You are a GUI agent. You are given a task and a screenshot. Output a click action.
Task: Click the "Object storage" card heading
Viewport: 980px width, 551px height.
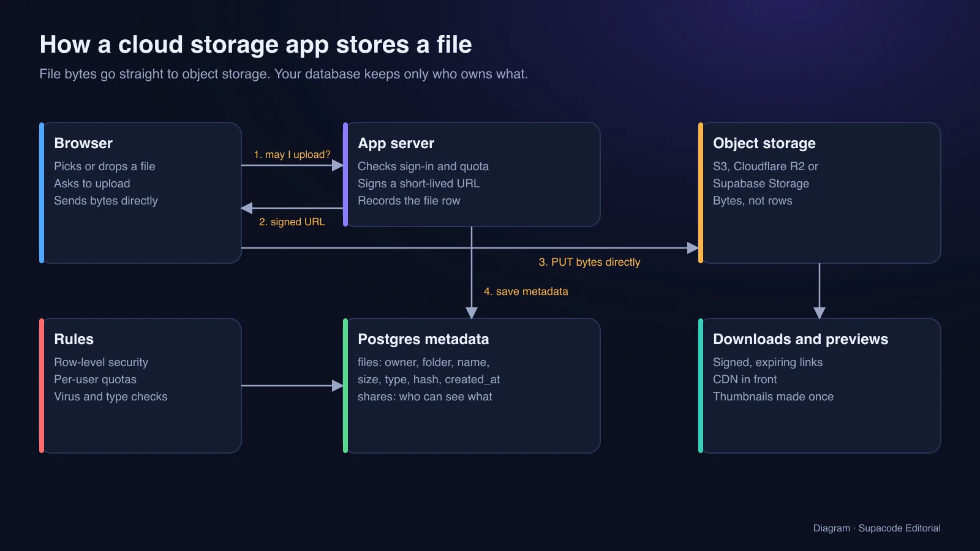pyautogui.click(x=764, y=143)
